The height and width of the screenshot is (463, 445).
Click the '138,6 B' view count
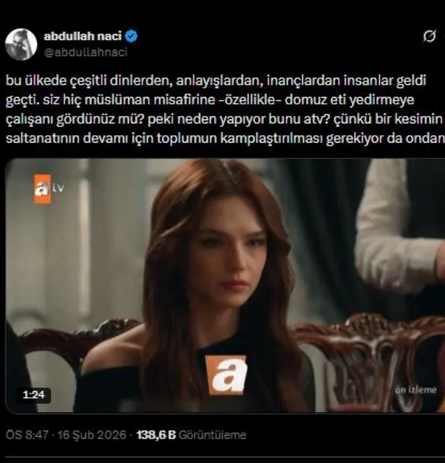pyautogui.click(x=156, y=435)
